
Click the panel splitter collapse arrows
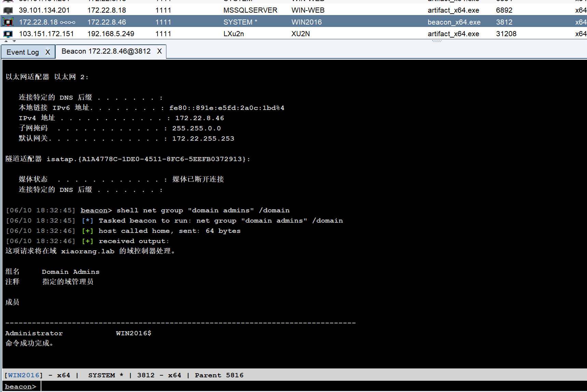pyautogui.click(x=10, y=41)
